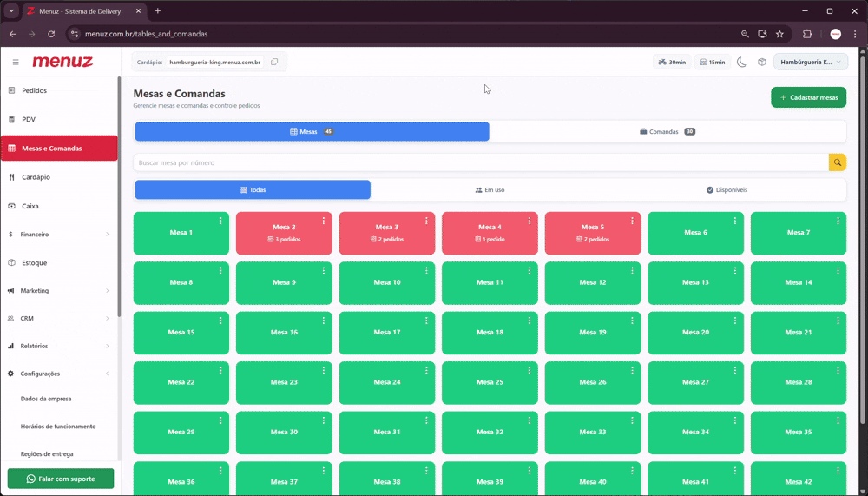Image resolution: width=868 pixels, height=496 pixels.
Task: Collapse the Configurações sidebar section
Action: pyautogui.click(x=59, y=374)
